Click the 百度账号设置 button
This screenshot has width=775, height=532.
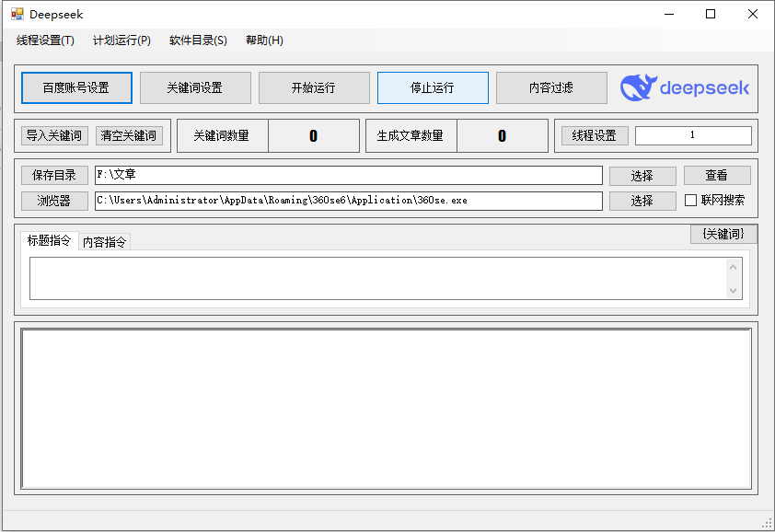pos(76,88)
